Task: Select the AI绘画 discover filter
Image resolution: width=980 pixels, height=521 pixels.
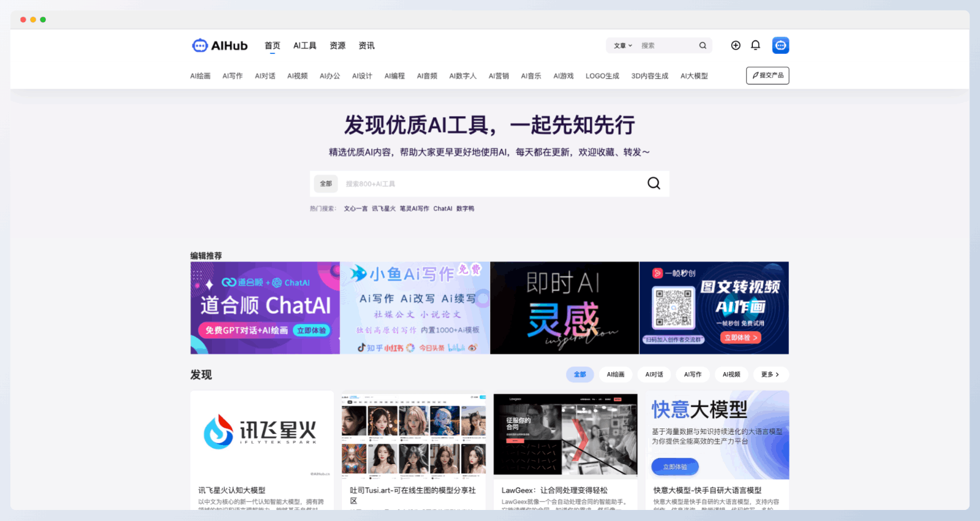Action: 616,375
